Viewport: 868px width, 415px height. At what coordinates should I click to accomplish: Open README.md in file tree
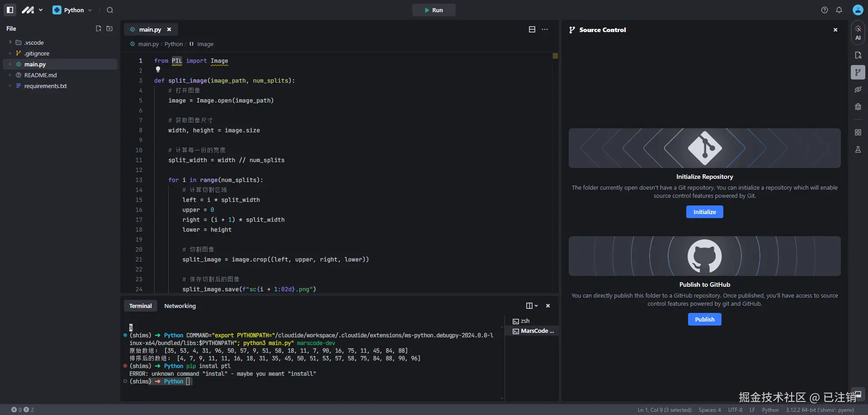pyautogui.click(x=40, y=75)
